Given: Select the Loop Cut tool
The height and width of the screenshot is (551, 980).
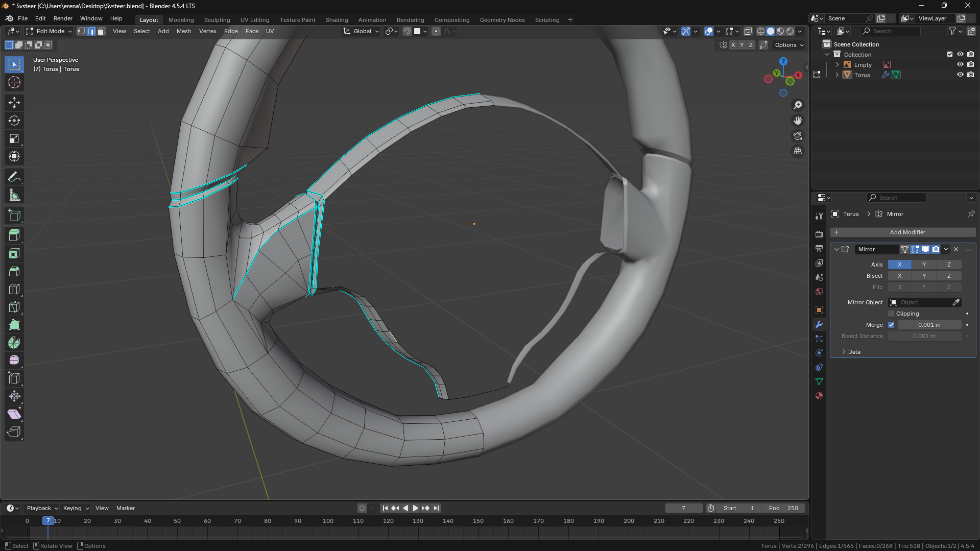Looking at the screenshot, I should pos(14,289).
